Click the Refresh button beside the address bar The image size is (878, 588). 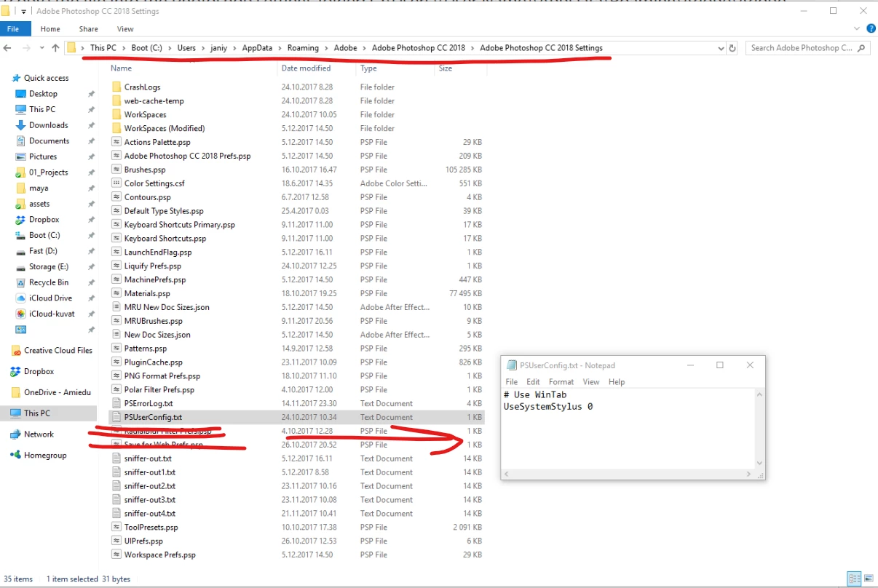(x=732, y=48)
